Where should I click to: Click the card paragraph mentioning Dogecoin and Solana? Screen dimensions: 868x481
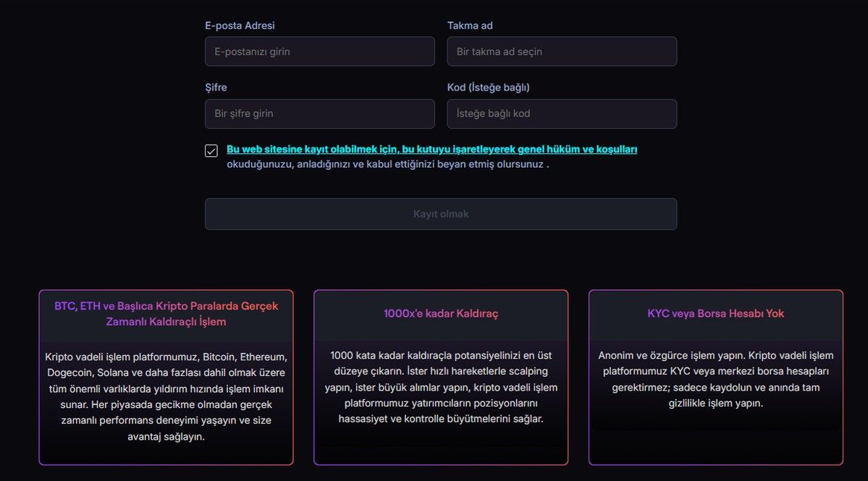click(166, 396)
